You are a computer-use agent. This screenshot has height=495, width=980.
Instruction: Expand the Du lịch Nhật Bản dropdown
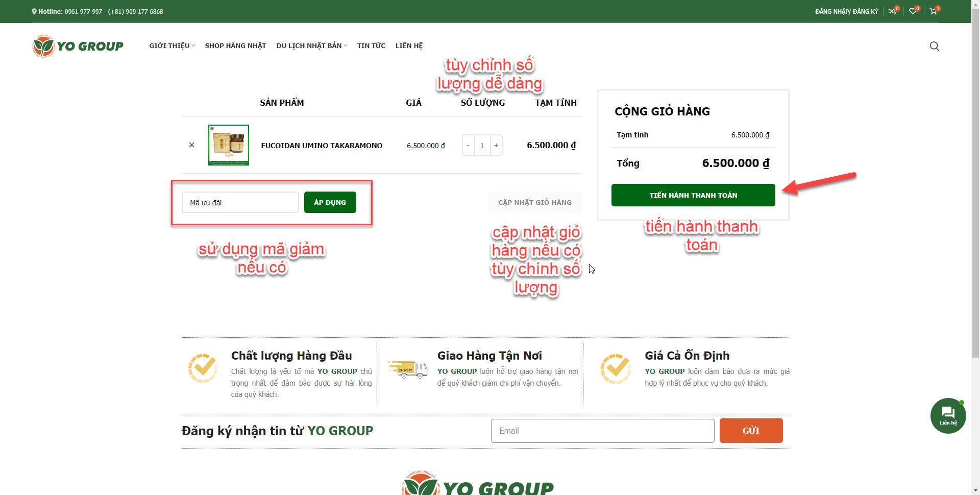pyautogui.click(x=312, y=45)
